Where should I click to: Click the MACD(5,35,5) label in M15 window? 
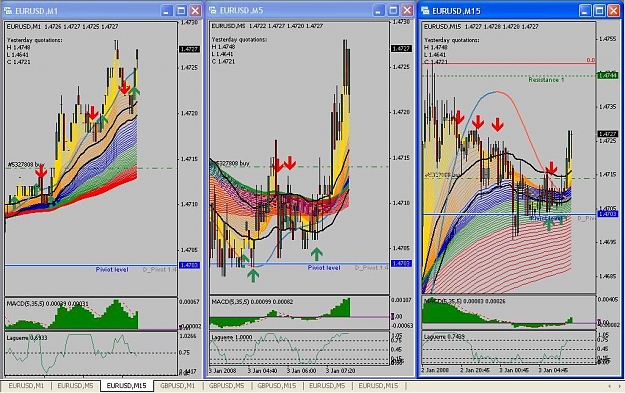click(465, 301)
